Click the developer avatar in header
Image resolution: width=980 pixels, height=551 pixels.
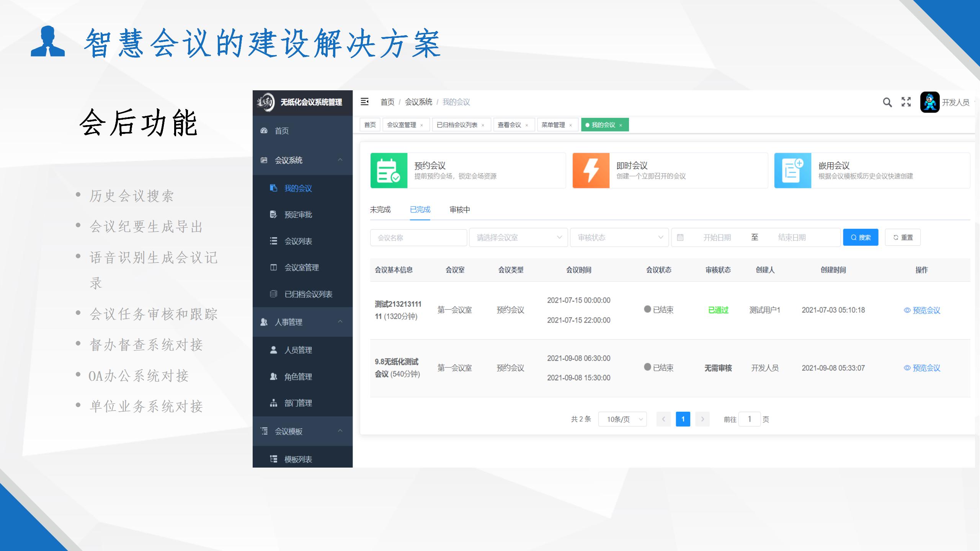point(930,102)
